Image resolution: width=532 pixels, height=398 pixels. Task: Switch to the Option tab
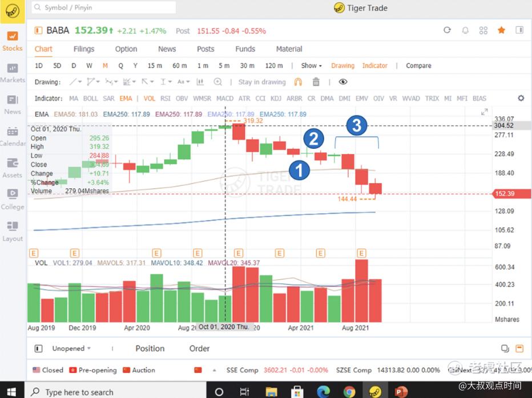(126, 49)
